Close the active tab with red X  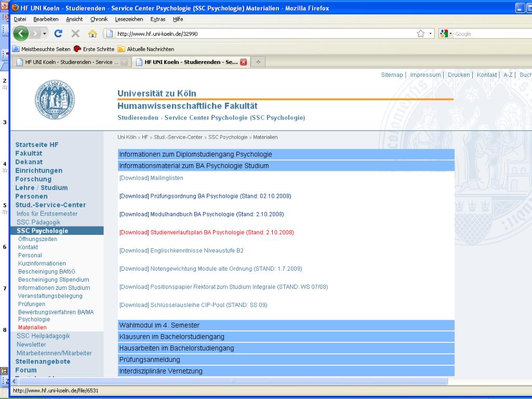pos(243,62)
